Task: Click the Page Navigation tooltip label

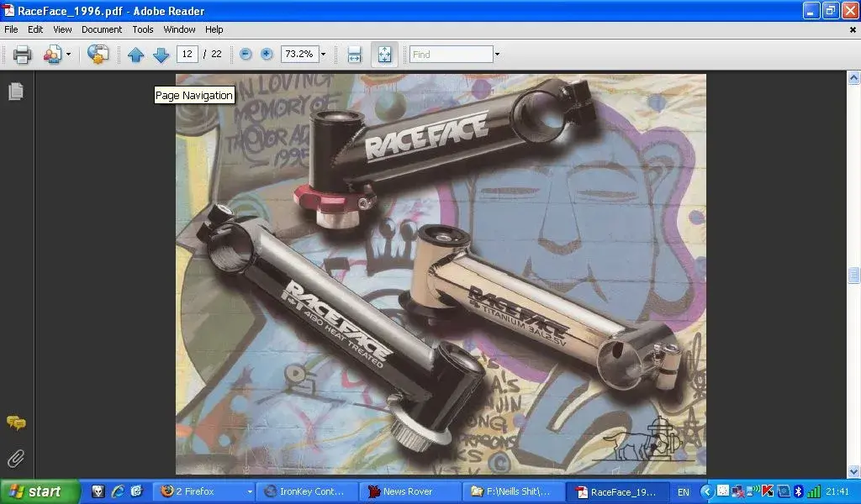Action: point(194,96)
